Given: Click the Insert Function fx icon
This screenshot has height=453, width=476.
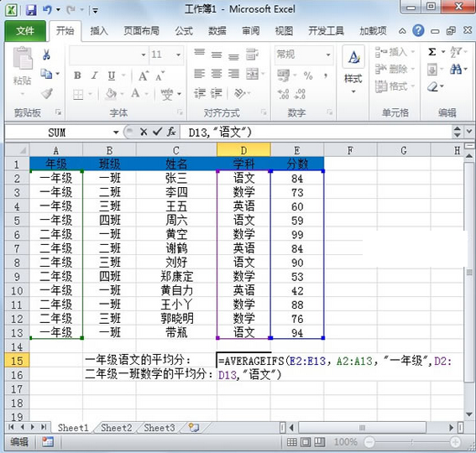Looking at the screenshot, I should (171, 132).
